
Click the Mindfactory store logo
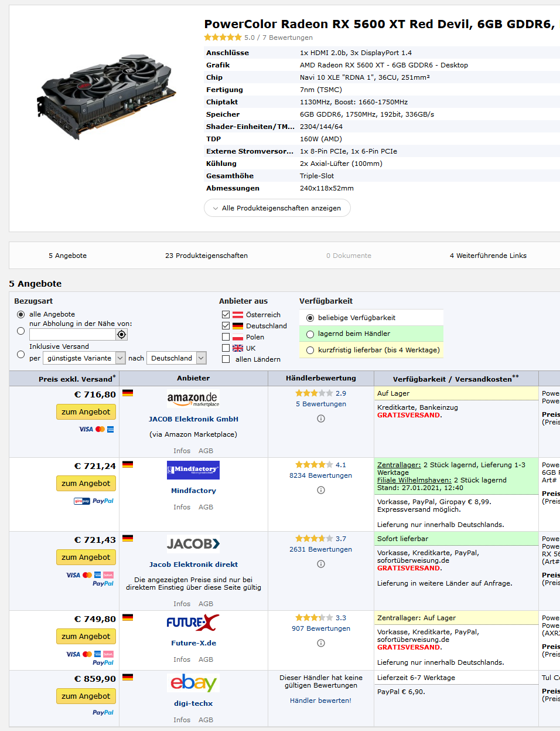[193, 470]
